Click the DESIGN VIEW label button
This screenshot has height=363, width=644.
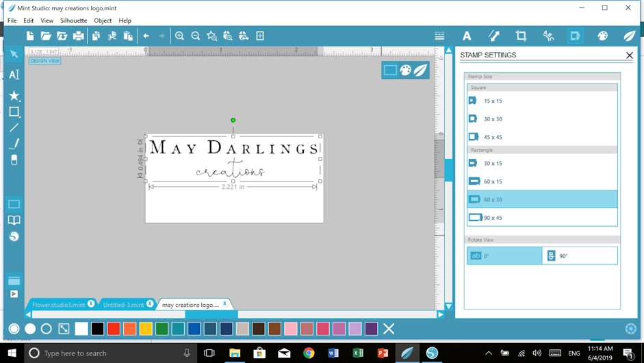[44, 61]
